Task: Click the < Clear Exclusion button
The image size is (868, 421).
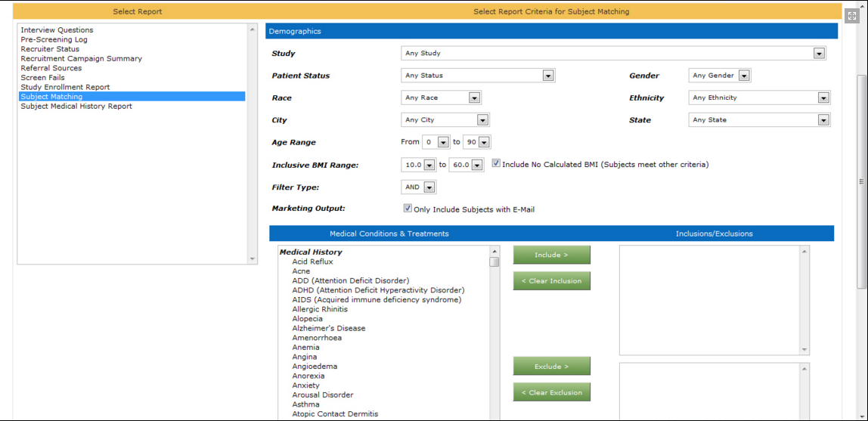Action: click(551, 392)
